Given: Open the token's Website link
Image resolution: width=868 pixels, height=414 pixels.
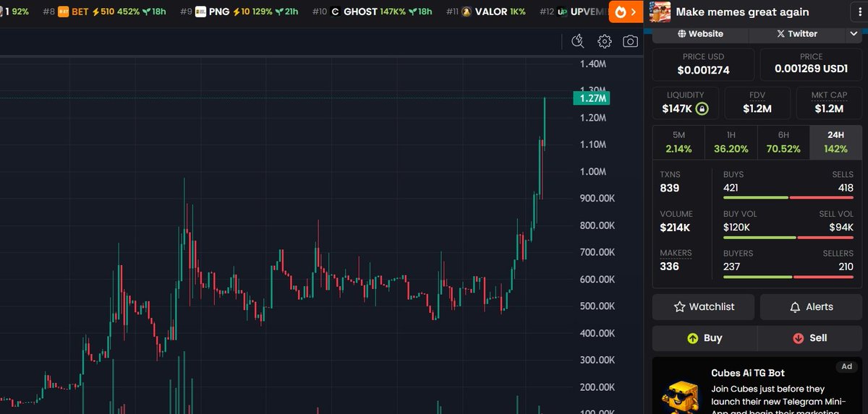Looking at the screenshot, I should [x=700, y=34].
